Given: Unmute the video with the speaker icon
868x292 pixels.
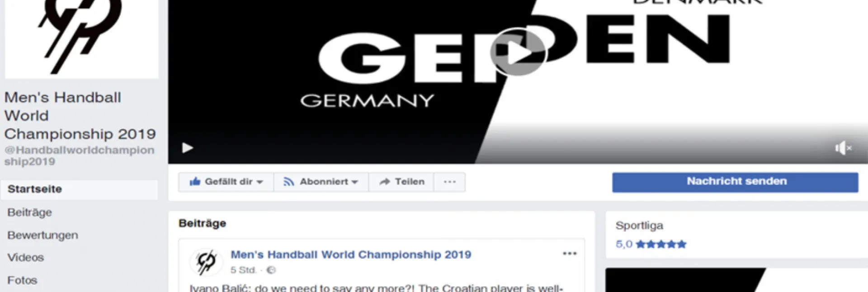Looking at the screenshot, I should tap(843, 148).
